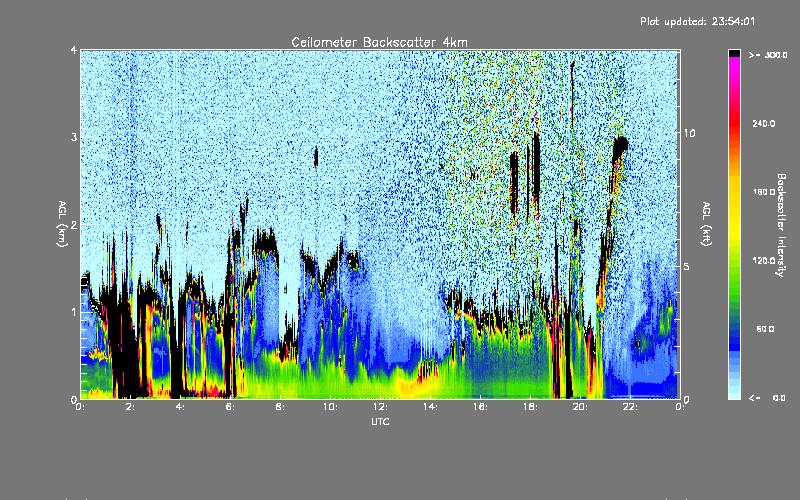Click the "22:" hour tick on the UTC axis

point(630,407)
